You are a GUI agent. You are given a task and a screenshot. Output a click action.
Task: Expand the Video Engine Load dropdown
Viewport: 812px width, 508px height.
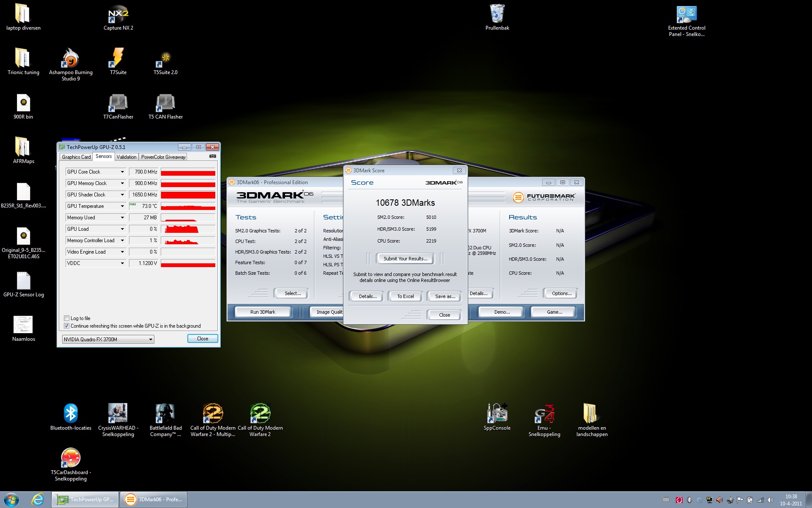point(122,252)
